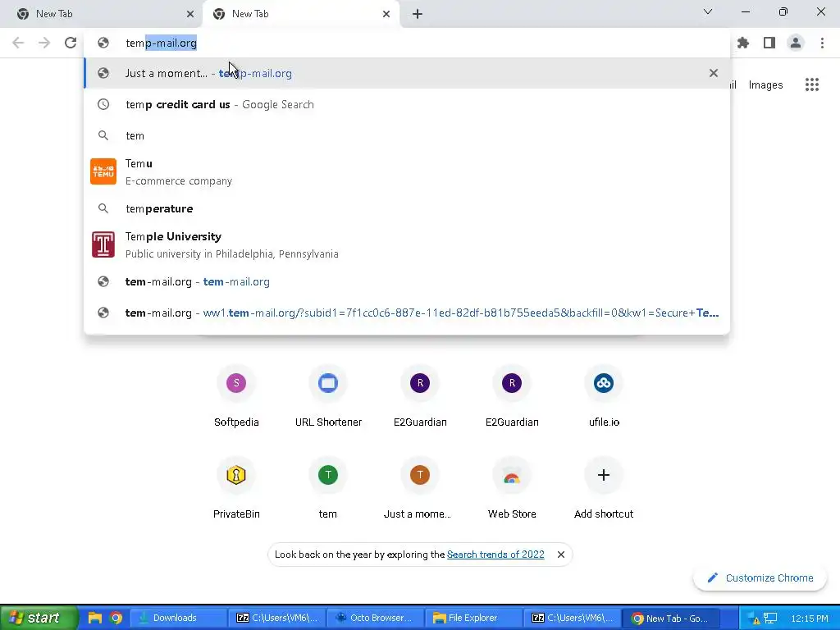Click the Add shortcut plus tile
This screenshot has width=840, height=630.
(604, 489)
